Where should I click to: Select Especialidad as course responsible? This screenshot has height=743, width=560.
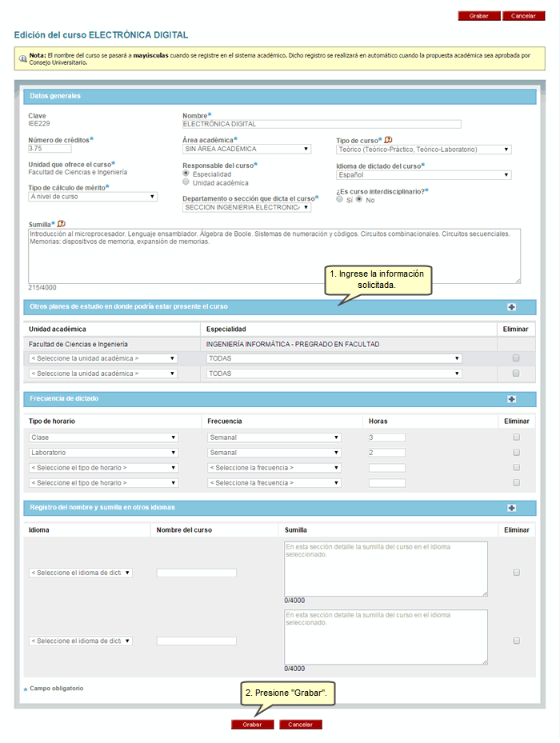tap(186, 174)
